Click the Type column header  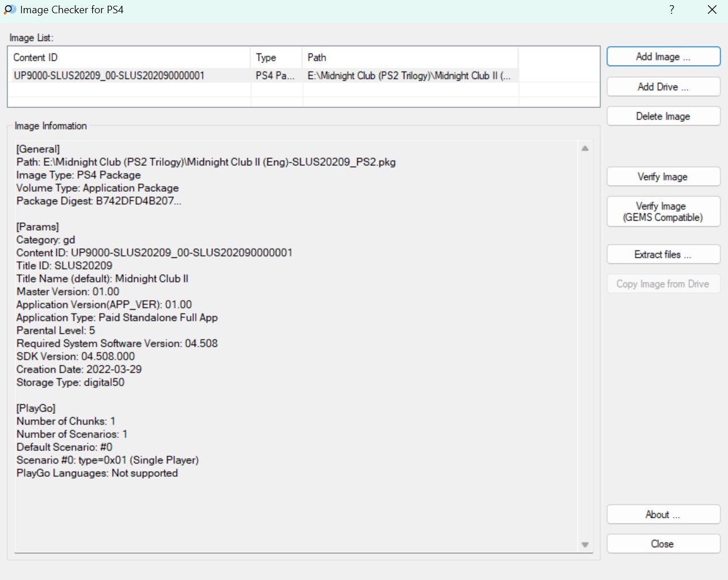point(276,58)
